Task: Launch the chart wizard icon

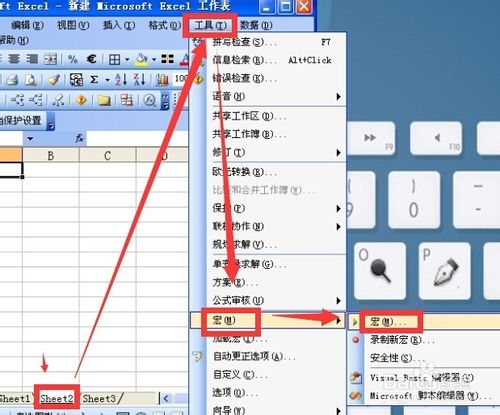Action: pyautogui.click(x=162, y=80)
